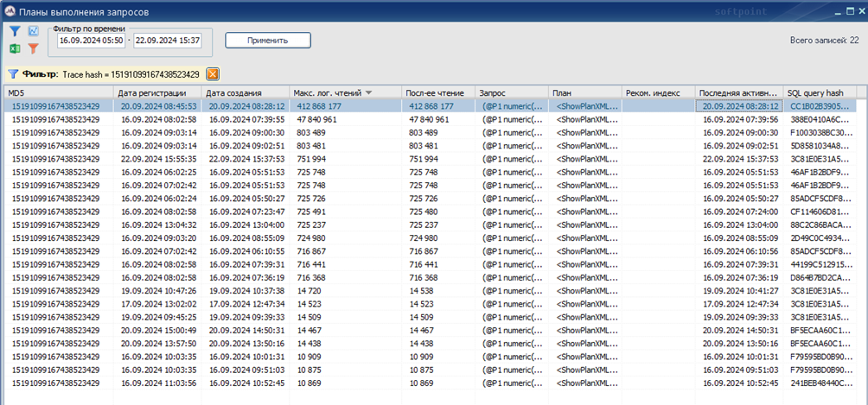
Task: Click the Дата создания column header
Action: click(246, 92)
